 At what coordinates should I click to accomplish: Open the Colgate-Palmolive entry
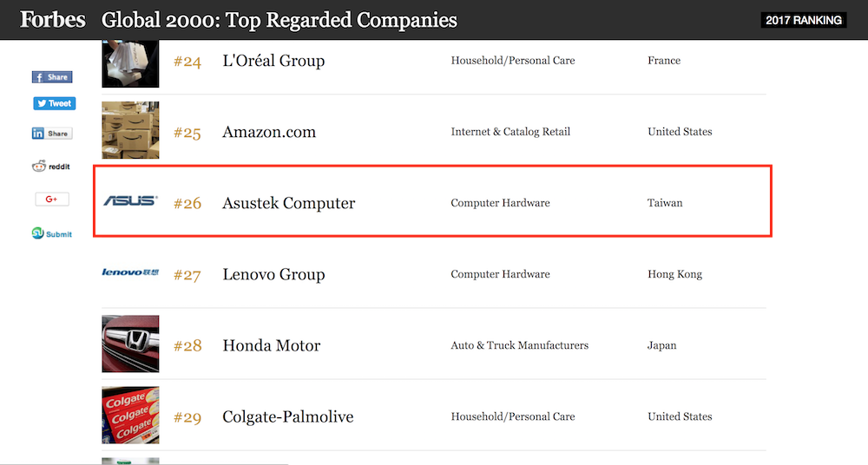pos(287,416)
